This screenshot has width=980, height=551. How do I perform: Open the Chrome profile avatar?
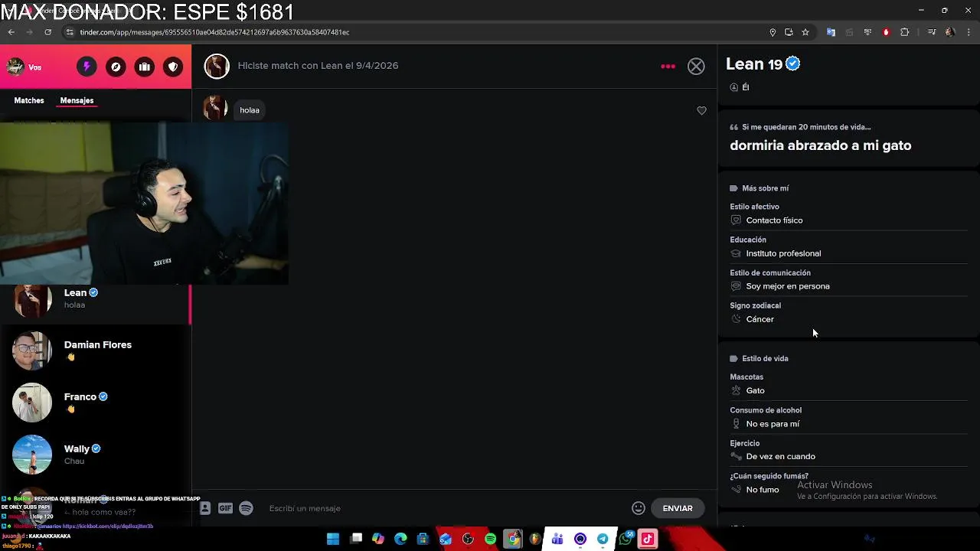click(x=950, y=32)
